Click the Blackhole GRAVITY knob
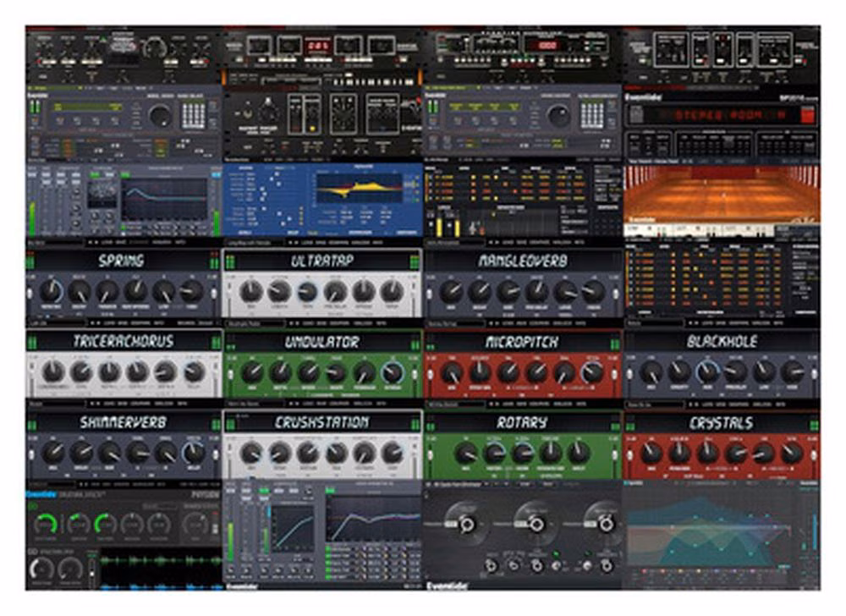This screenshot has width=846, height=616. [678, 372]
